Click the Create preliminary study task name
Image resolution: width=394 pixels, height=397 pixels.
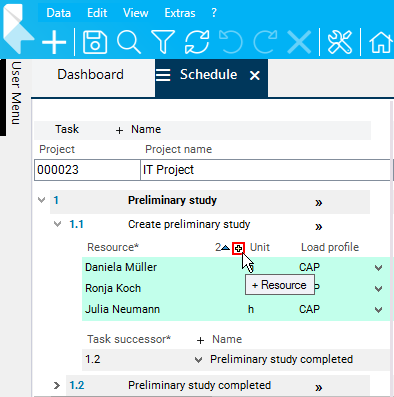click(189, 224)
